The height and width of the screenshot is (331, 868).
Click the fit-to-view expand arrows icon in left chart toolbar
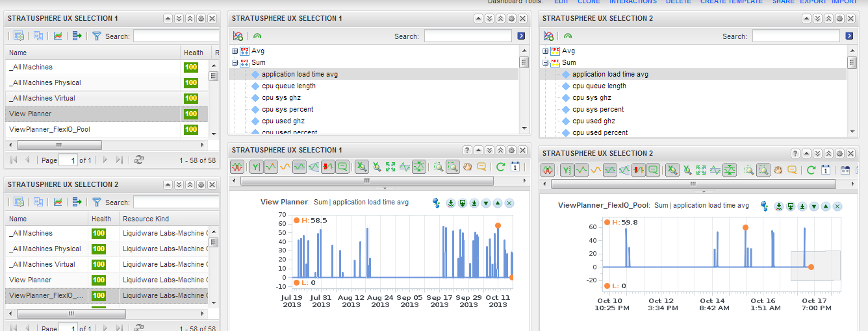coord(390,167)
